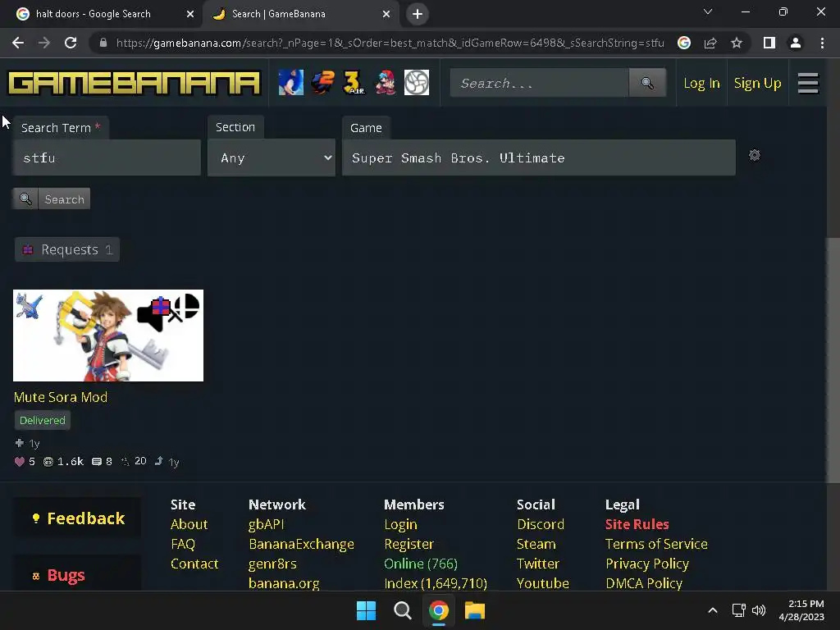840x630 pixels.
Task: Click the Delivered status badge
Action: pyautogui.click(x=43, y=421)
